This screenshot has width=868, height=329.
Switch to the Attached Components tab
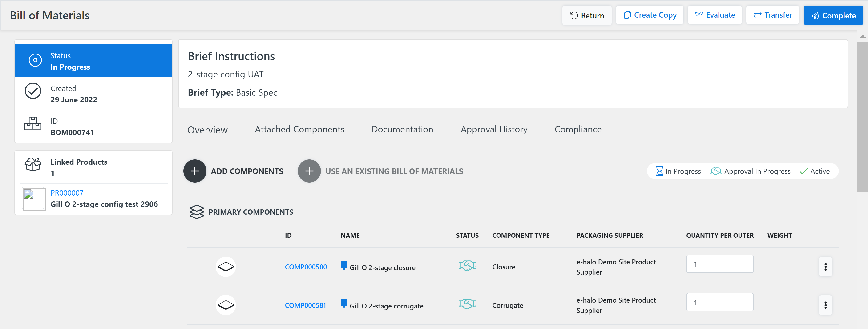(299, 129)
